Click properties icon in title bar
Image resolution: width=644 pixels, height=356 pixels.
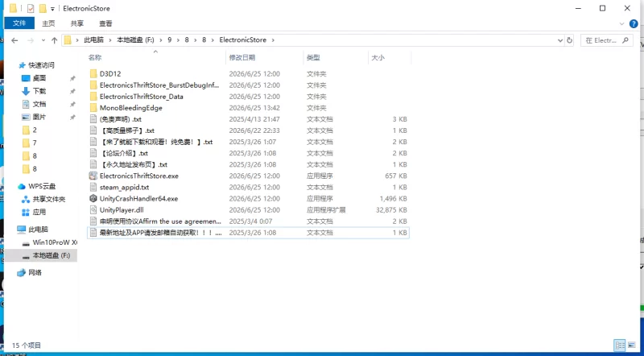click(31, 8)
